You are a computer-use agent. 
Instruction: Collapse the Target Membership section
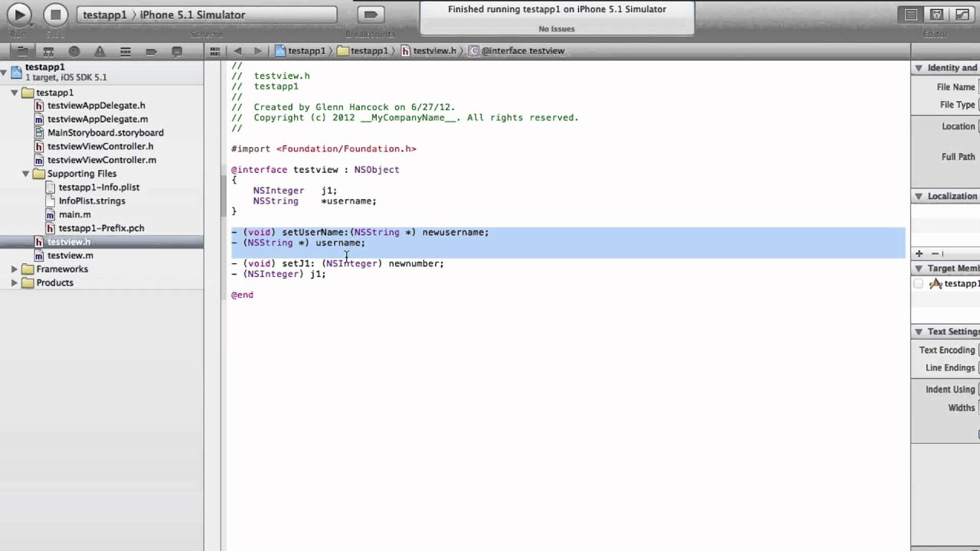(918, 269)
